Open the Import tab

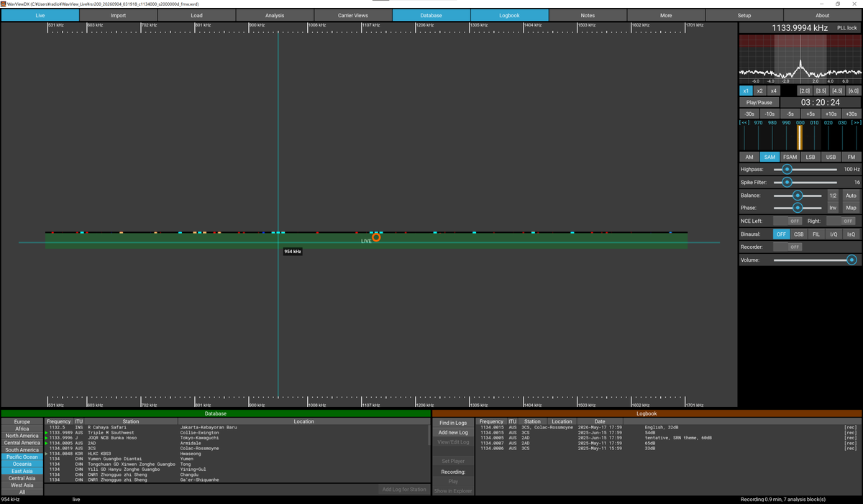click(118, 15)
